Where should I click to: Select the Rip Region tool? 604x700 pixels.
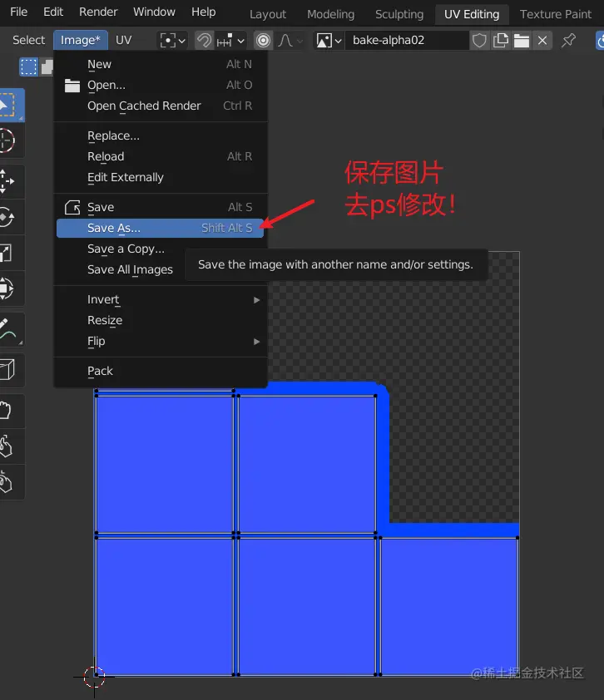tap(10, 370)
